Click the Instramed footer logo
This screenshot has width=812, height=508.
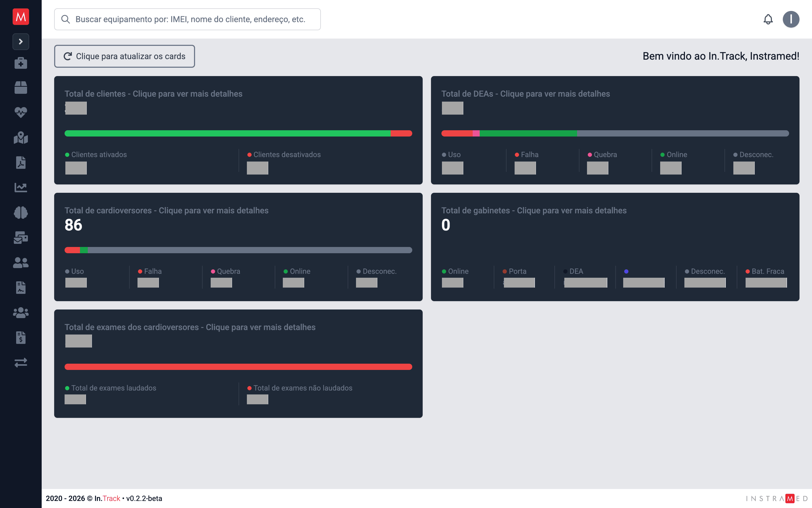(x=777, y=498)
